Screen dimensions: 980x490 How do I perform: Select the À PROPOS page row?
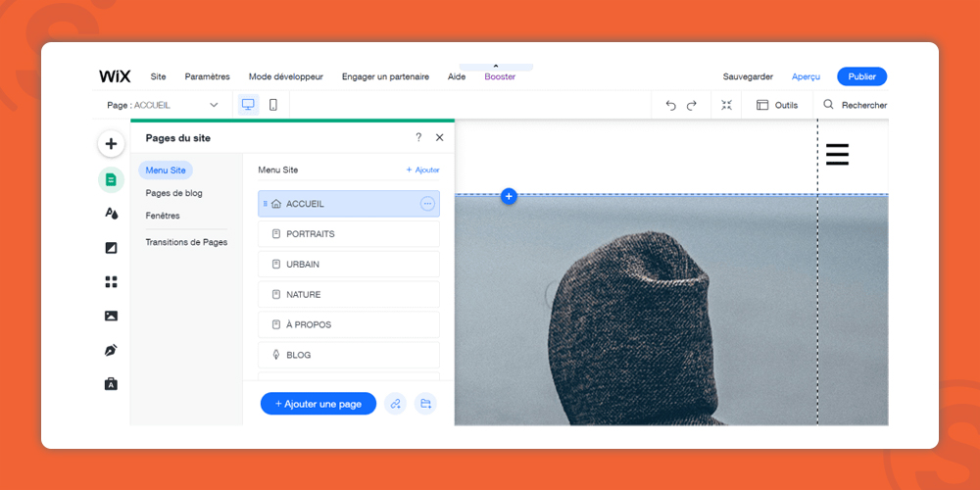click(349, 325)
